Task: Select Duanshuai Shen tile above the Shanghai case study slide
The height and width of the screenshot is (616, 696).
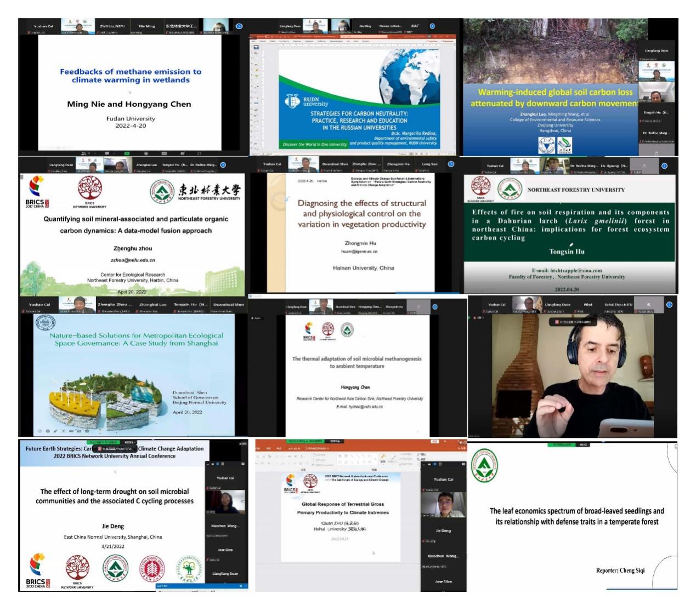Action: pos(228,305)
